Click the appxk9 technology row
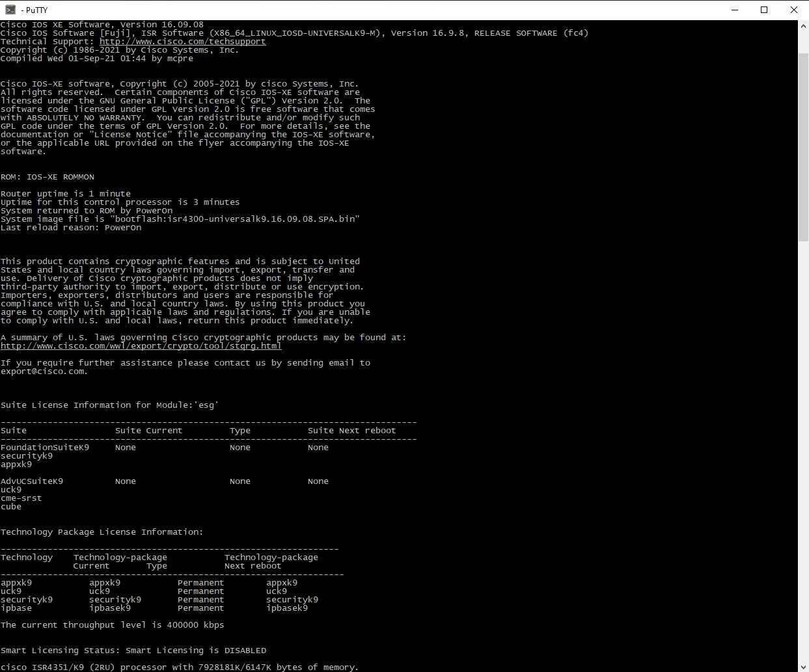This screenshot has height=672, width=809. point(149,583)
